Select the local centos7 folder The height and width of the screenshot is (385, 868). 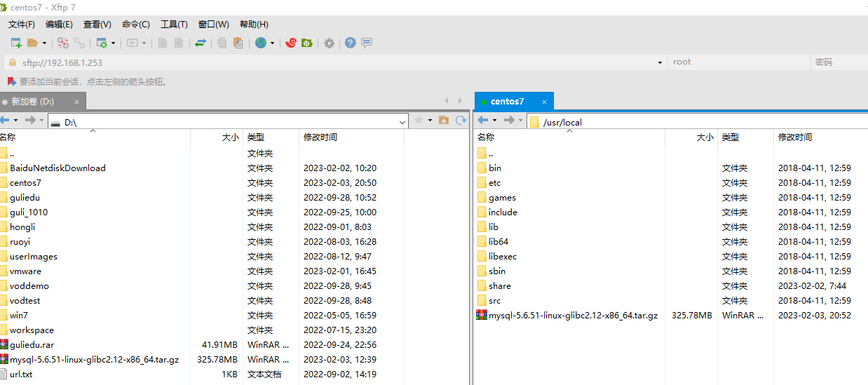click(x=25, y=182)
